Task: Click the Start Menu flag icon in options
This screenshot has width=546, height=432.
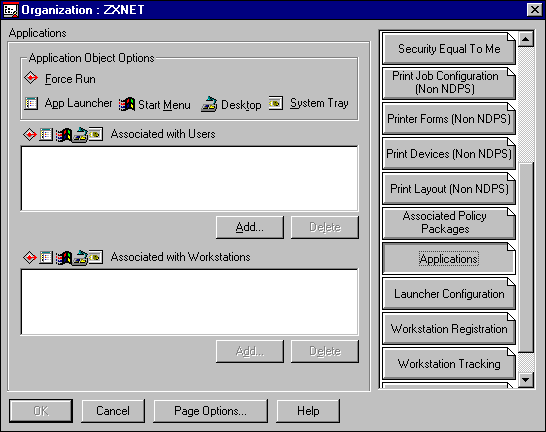Action: pos(127,104)
